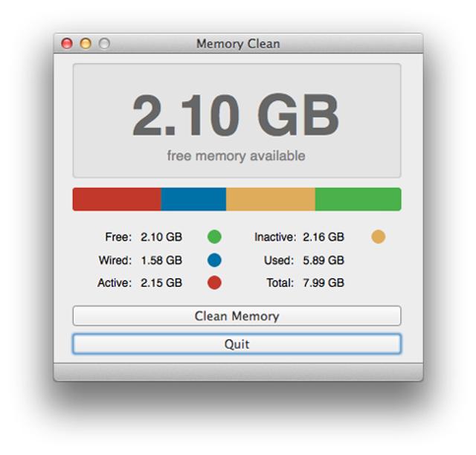Click the 2.10 GB free memory display
Image resolution: width=476 pixels, height=455 pixels.
[236, 117]
